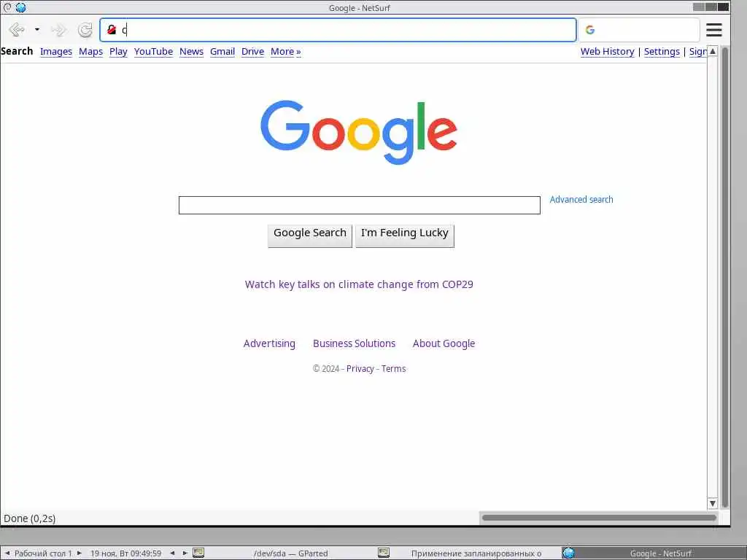The width and height of the screenshot is (747, 560).
Task: Open Google Settings link
Action: (x=662, y=52)
